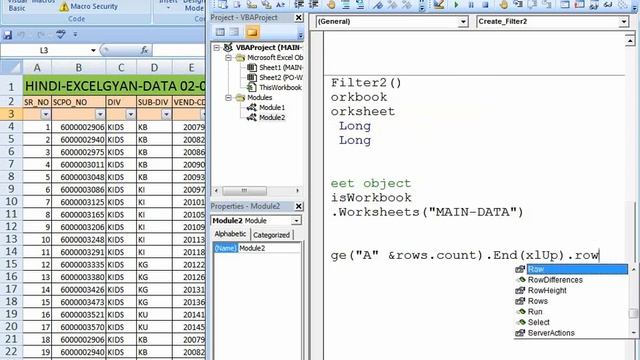Screen dimensions: 640x360
Task: Click the Reset (stop) square icon
Action: pyautogui.click(x=485, y=5)
